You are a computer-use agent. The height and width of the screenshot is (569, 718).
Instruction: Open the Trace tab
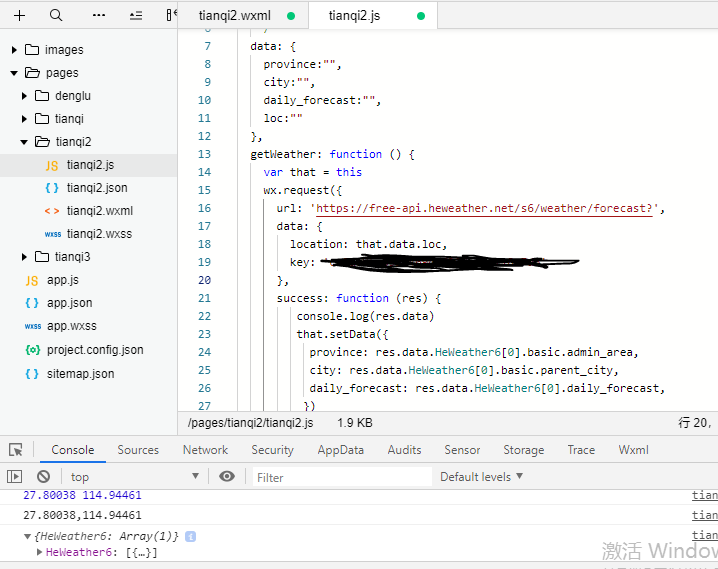coord(581,450)
